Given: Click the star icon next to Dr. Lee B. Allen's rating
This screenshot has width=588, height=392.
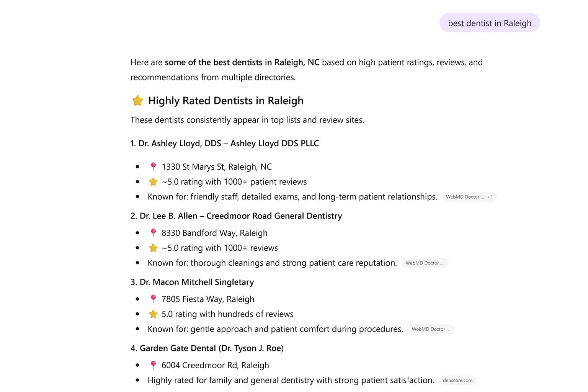Looking at the screenshot, I should tap(153, 247).
